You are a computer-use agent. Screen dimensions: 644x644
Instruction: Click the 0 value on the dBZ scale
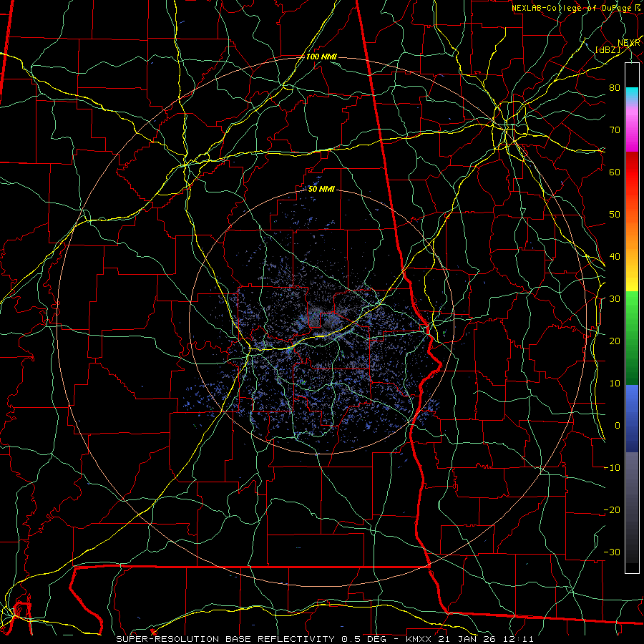pyautogui.click(x=617, y=426)
